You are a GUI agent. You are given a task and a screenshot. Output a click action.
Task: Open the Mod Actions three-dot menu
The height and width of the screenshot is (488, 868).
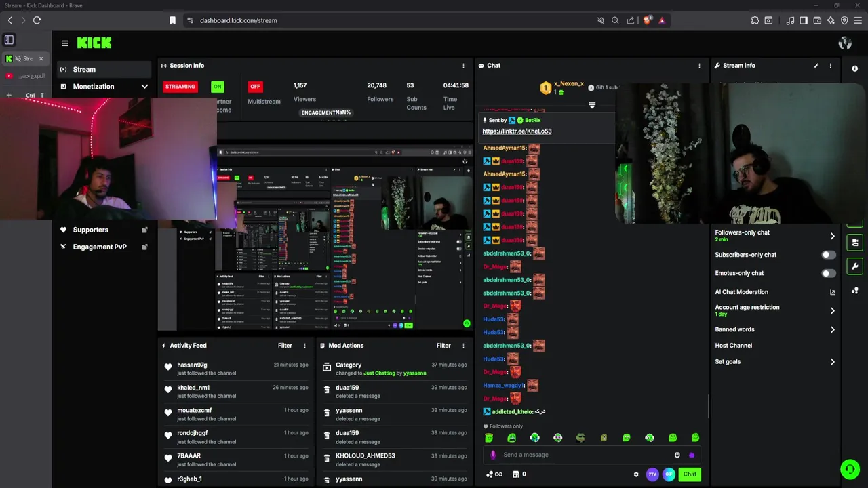[463, 346]
